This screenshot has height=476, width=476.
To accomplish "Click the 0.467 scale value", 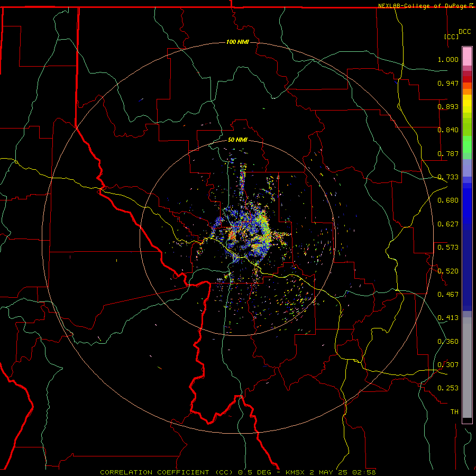I will point(448,295).
